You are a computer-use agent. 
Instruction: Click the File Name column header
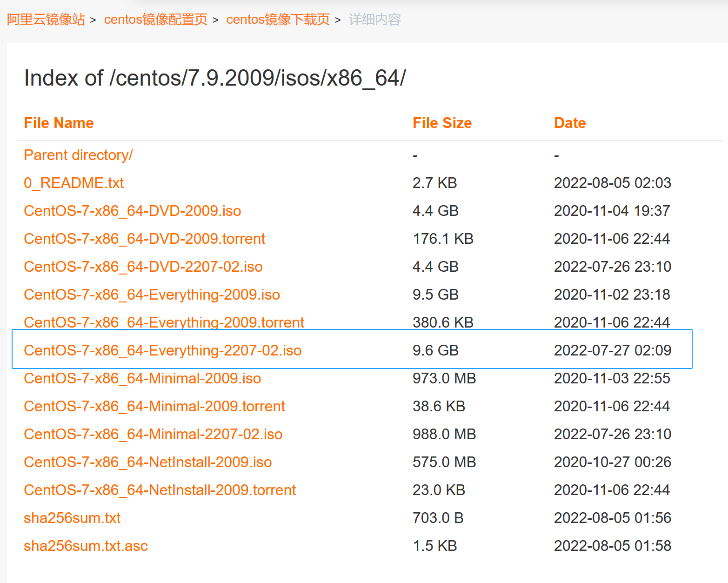59,123
